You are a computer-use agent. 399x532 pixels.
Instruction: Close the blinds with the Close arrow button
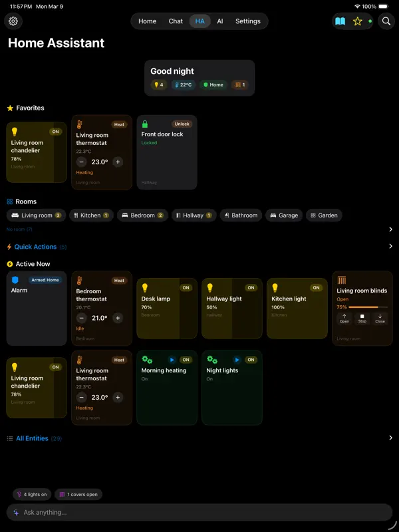coord(380,319)
